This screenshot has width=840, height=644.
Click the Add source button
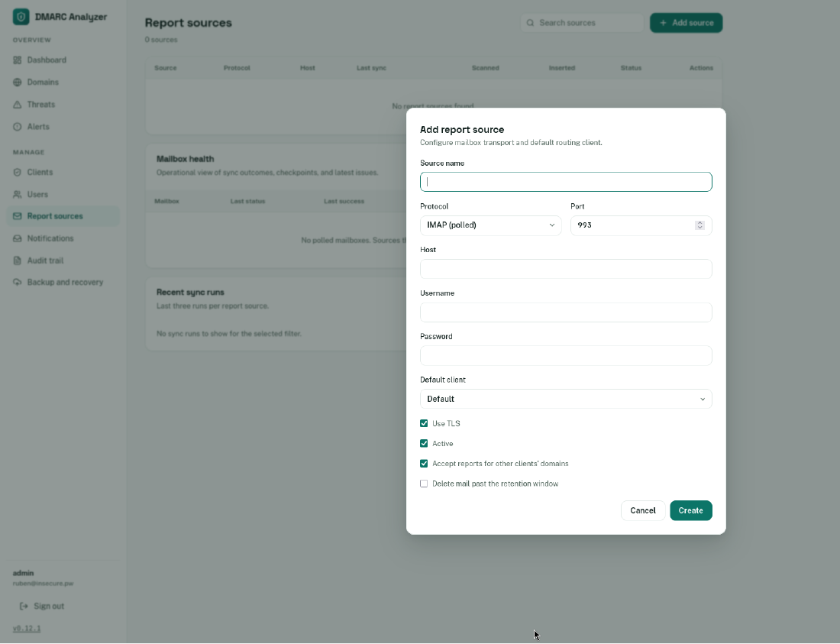687,23
